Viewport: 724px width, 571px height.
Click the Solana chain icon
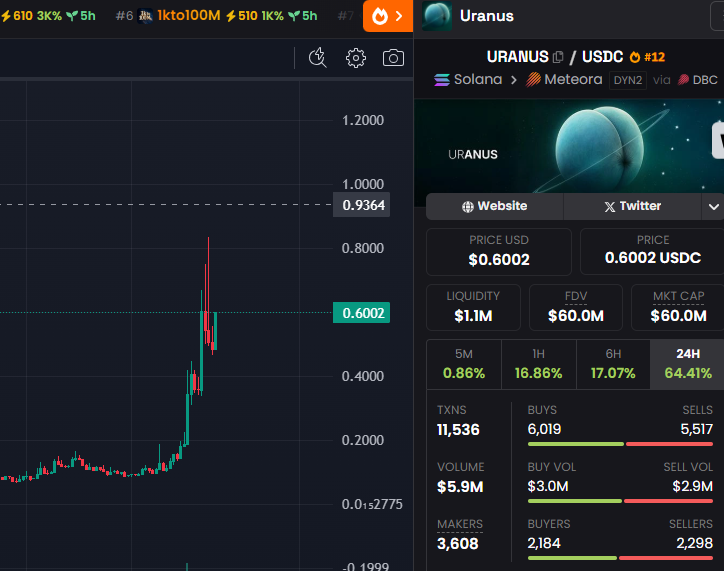tap(441, 80)
